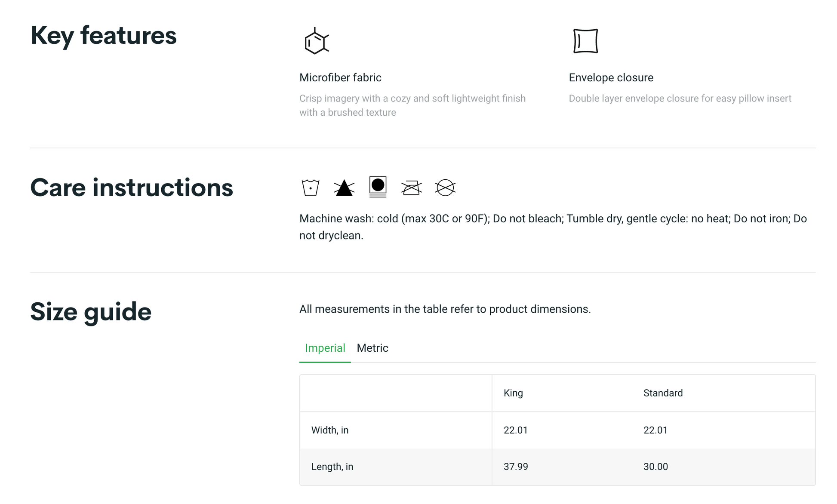837x504 pixels.
Task: Click the King column header
Action: [x=513, y=393]
